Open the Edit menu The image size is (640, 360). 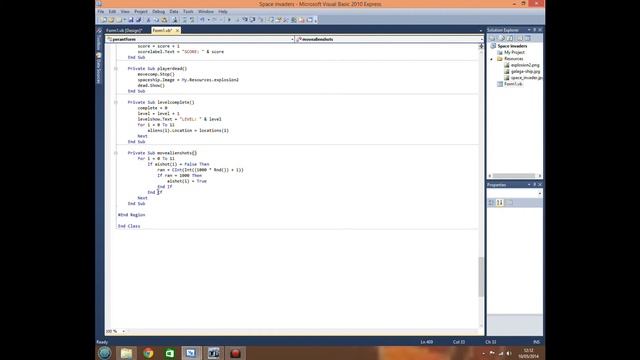[x=112, y=11]
